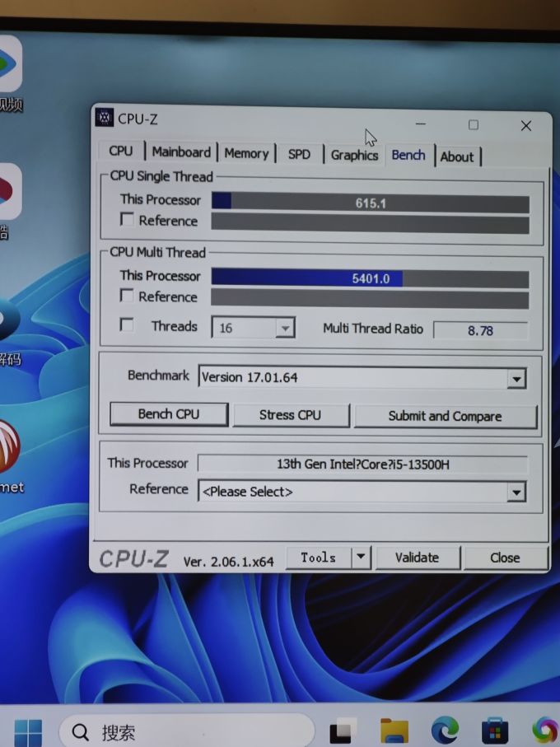Image resolution: width=560 pixels, height=747 pixels.
Task: Close CPU-Z with the X icon
Action: pyautogui.click(x=525, y=126)
